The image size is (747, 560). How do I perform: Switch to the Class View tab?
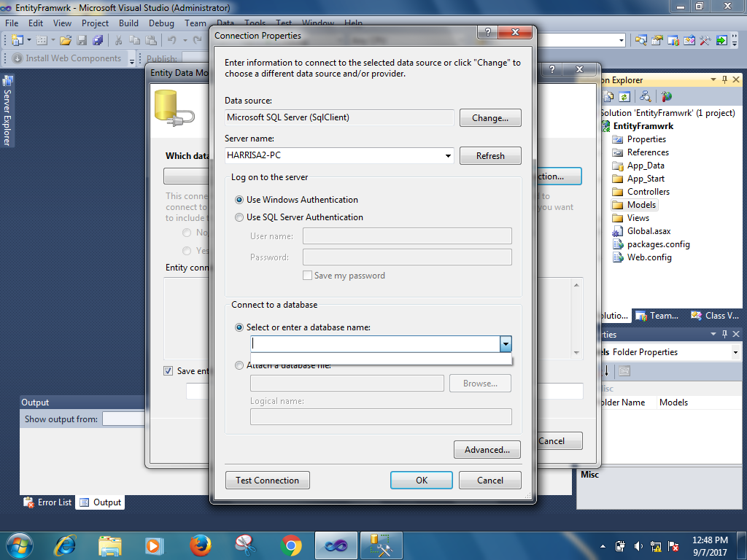click(x=715, y=315)
